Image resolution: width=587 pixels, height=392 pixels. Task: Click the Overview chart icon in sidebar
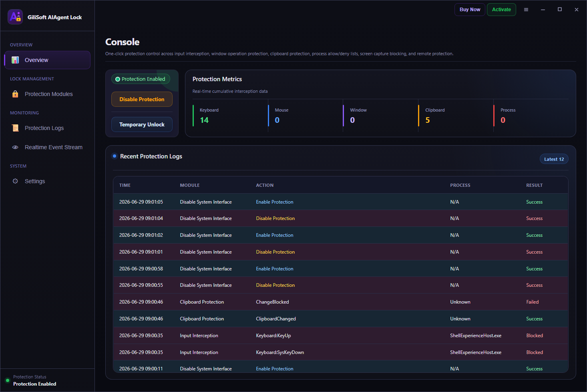15,60
